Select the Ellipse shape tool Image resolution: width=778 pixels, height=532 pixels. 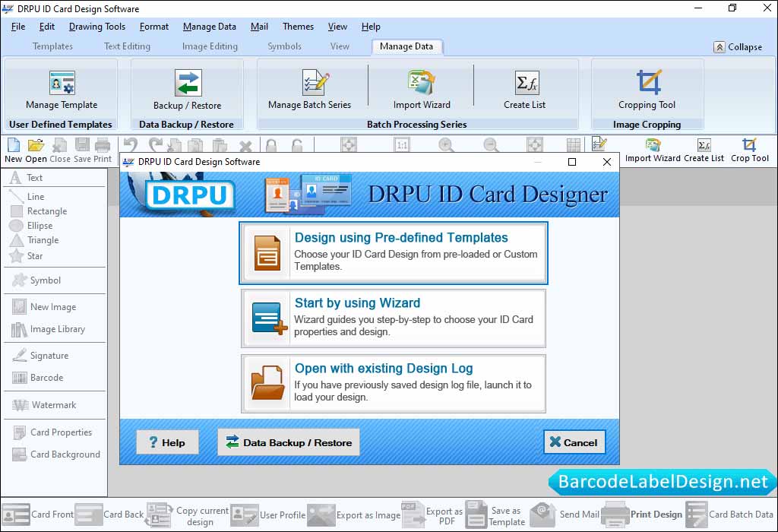click(31, 225)
